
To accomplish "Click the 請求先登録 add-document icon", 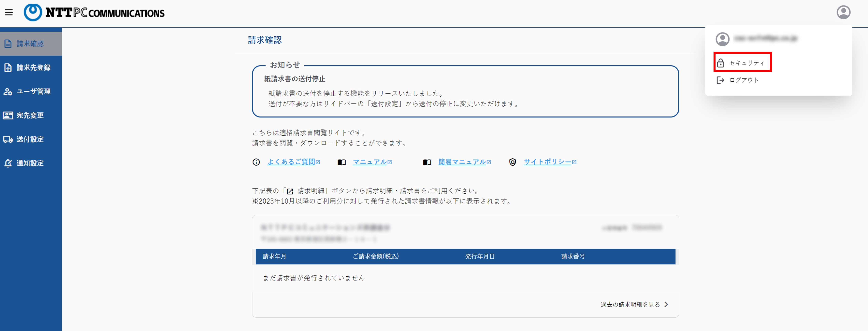I will (x=8, y=68).
